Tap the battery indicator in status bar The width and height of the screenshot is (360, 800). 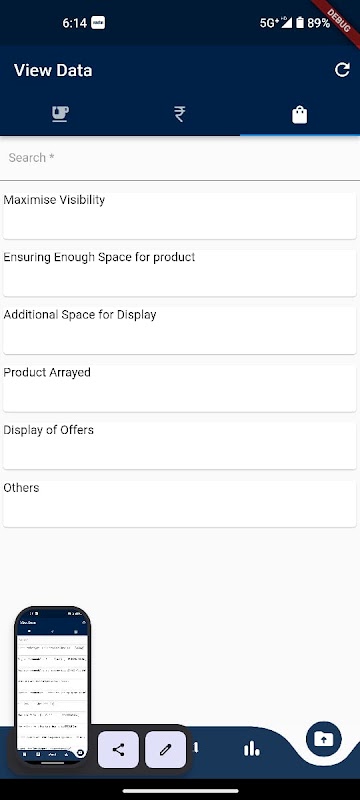click(x=300, y=22)
